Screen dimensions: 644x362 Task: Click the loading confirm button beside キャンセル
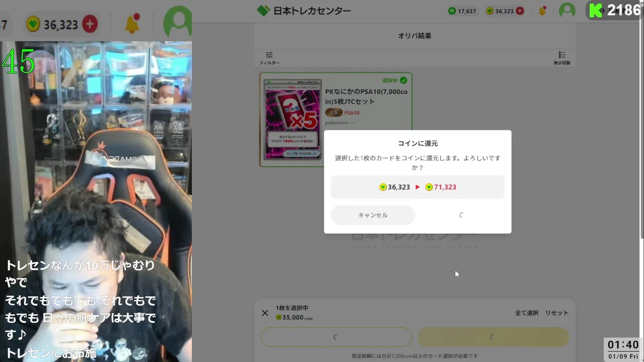pos(462,215)
